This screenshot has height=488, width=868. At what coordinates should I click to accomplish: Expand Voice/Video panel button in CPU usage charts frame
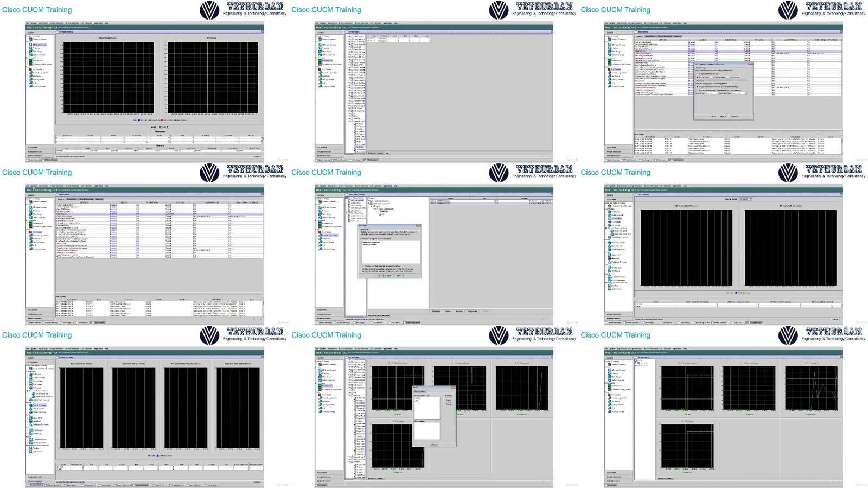pos(40,147)
